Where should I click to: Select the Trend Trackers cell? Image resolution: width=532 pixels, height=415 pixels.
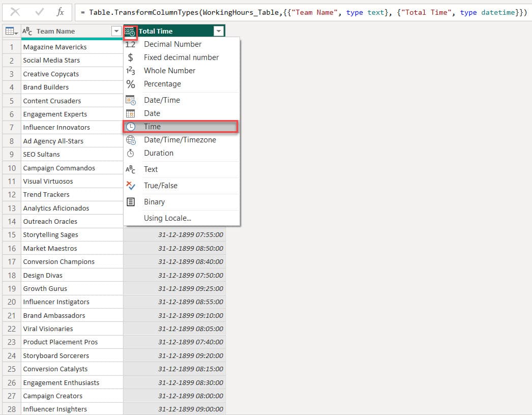(x=72, y=195)
